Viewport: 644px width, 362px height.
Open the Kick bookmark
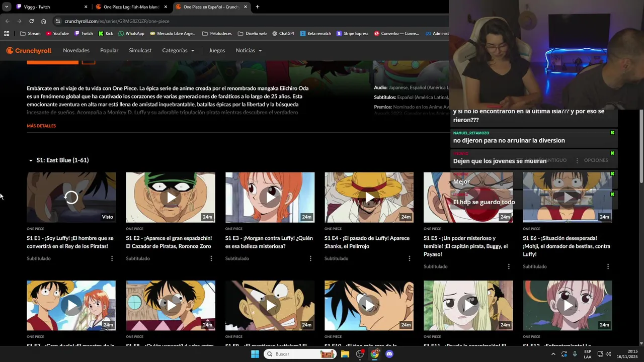click(106, 34)
